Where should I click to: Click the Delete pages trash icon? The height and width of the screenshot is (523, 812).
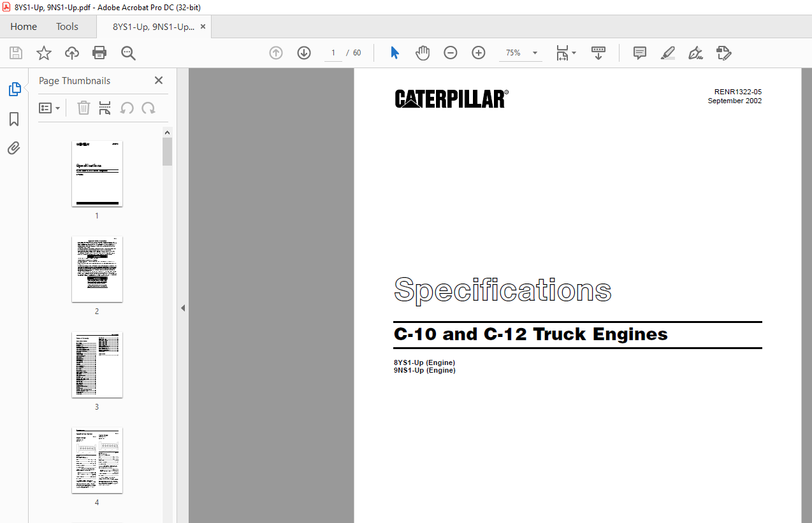(x=83, y=108)
